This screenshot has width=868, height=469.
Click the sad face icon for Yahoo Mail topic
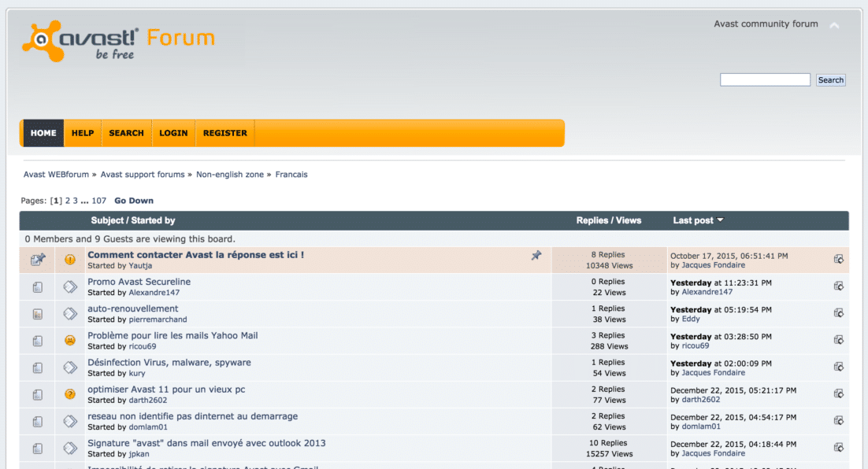[x=70, y=340]
